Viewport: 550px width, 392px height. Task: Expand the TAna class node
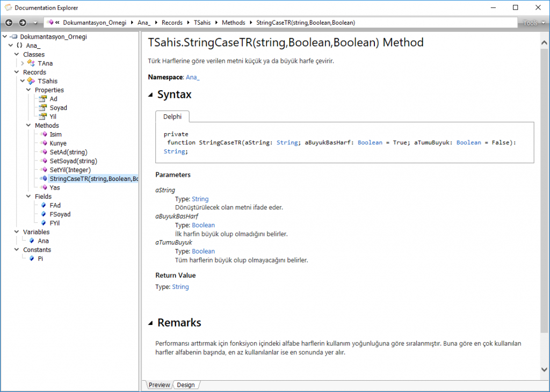pos(23,63)
